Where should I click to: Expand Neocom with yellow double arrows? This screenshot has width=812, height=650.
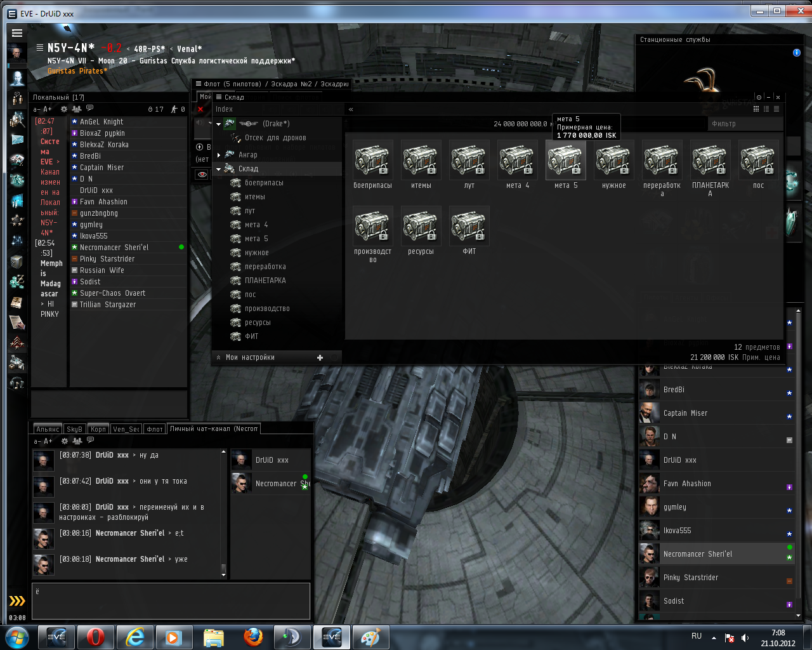pyautogui.click(x=17, y=601)
